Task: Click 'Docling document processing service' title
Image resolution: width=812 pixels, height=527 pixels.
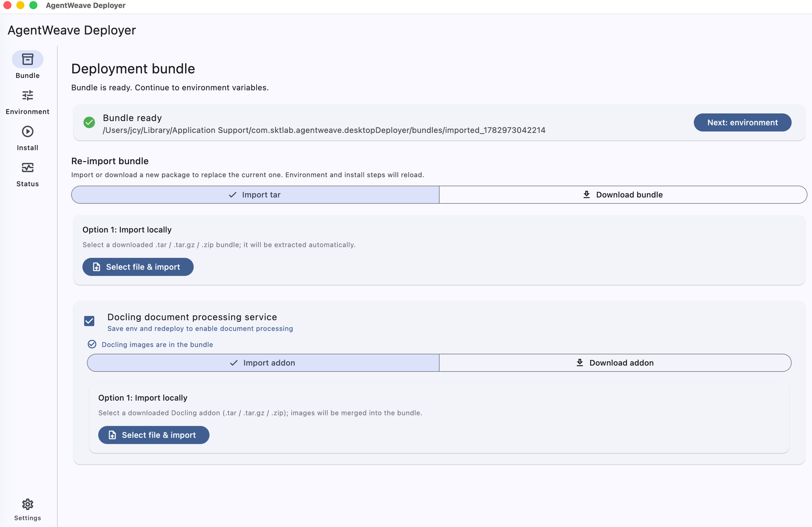Action: click(x=192, y=317)
